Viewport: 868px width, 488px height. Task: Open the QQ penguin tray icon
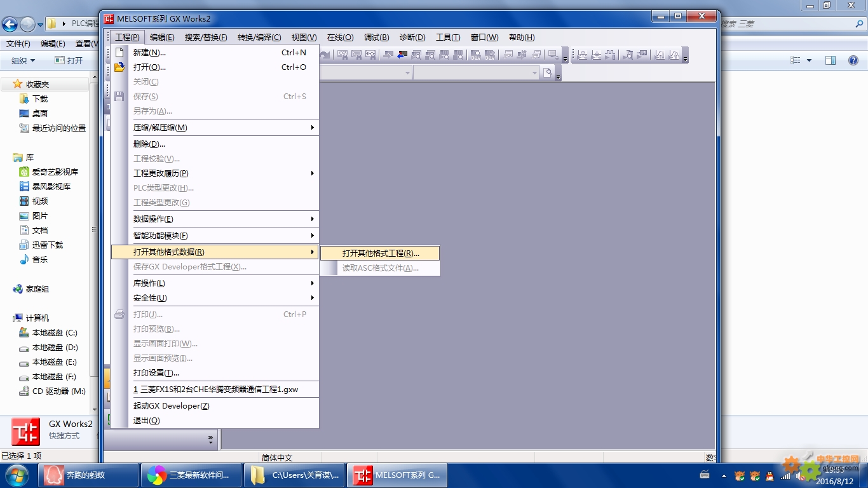click(x=770, y=476)
